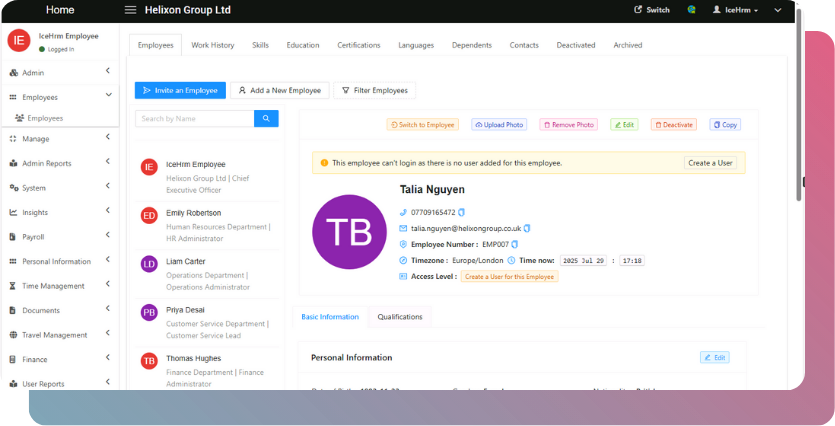The height and width of the screenshot is (426, 835).
Task: Click the Finance sidebar icon
Action: click(13, 359)
